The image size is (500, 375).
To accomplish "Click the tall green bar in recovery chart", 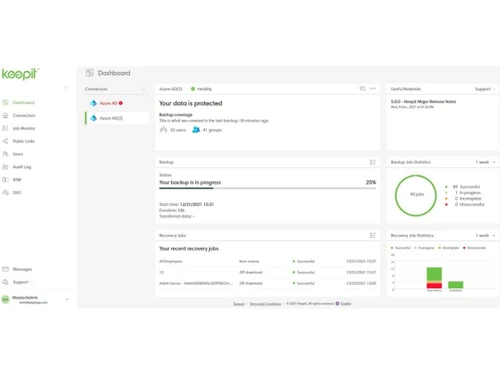I will pyautogui.click(x=434, y=274).
